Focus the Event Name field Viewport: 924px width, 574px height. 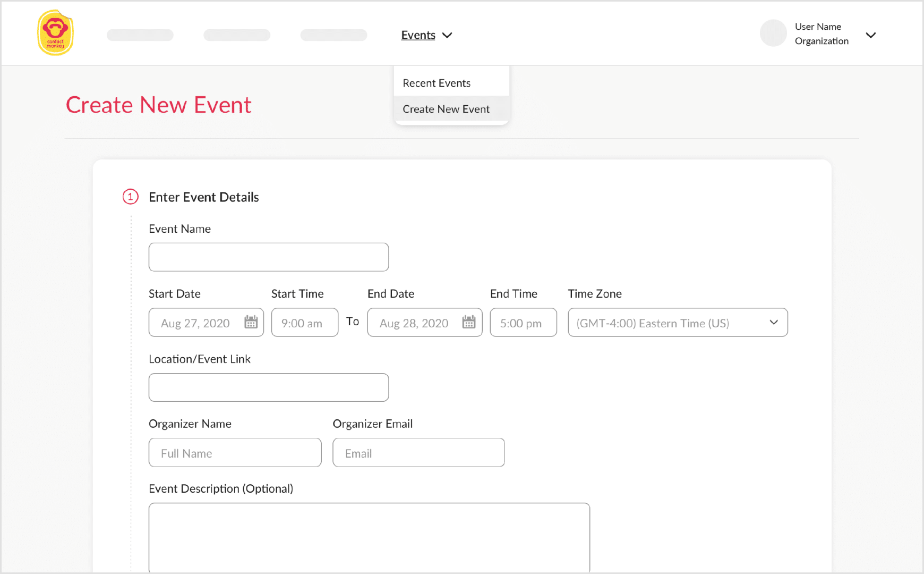269,257
